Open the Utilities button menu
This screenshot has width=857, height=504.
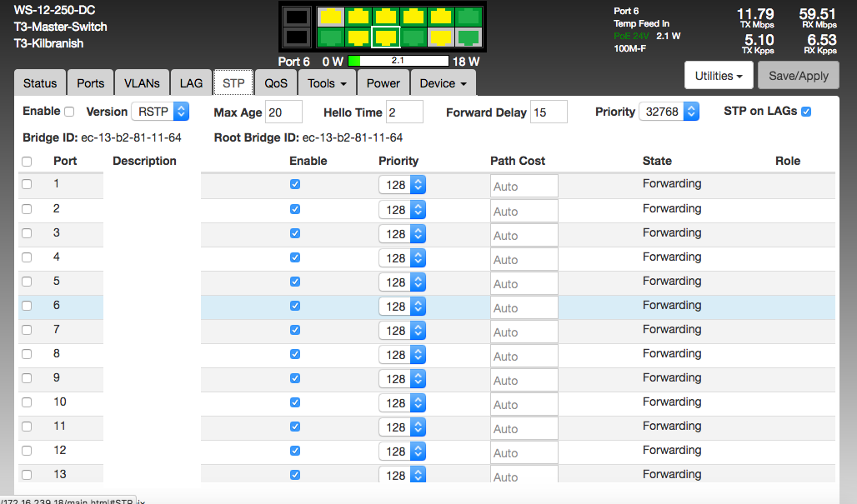719,76
